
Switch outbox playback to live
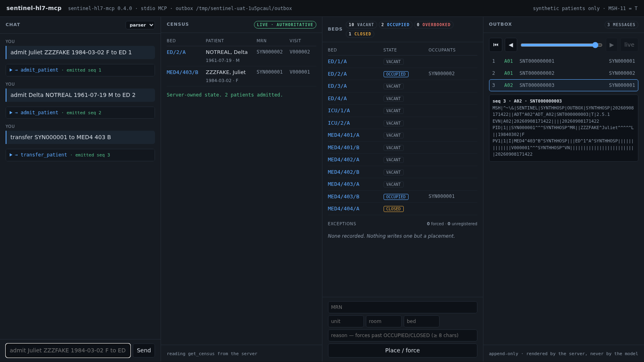[629, 45]
